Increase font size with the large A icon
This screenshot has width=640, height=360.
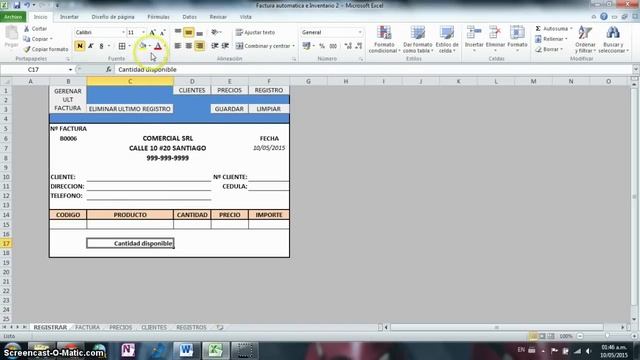click(152, 32)
